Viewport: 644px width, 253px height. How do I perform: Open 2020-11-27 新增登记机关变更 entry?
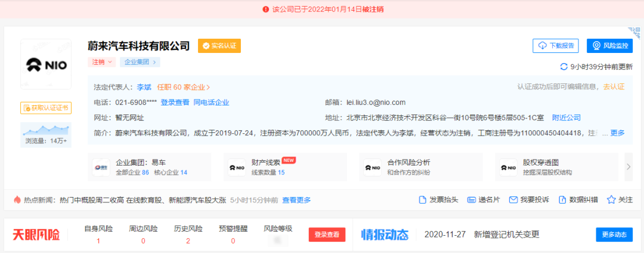click(x=482, y=235)
